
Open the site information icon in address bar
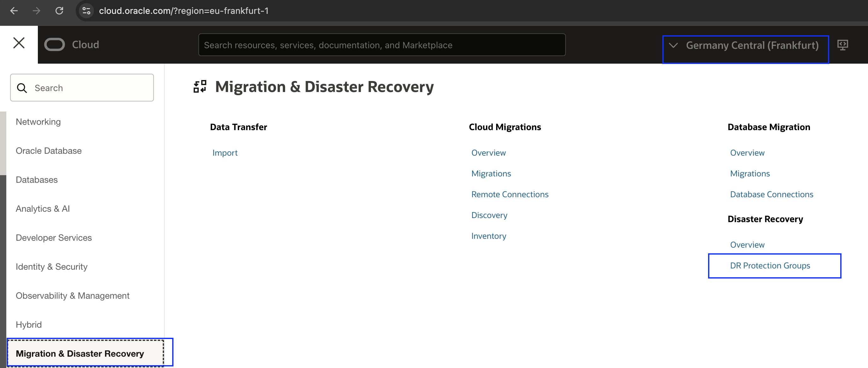(86, 11)
